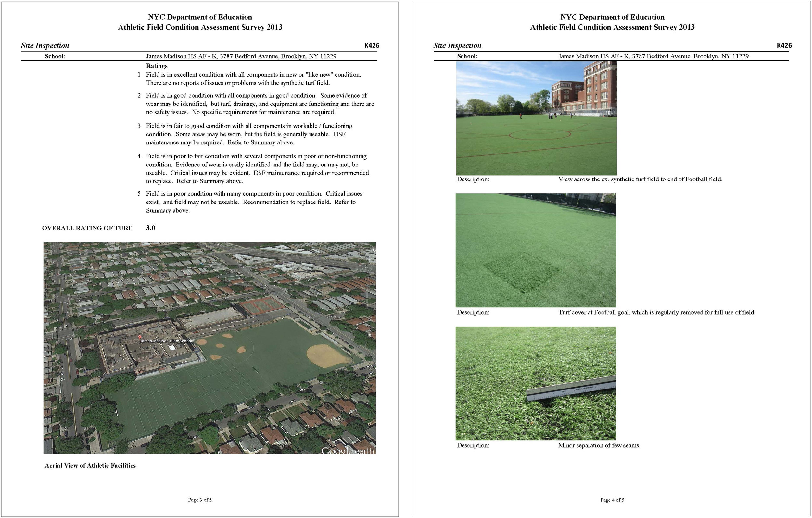Screen dimensions: 812x518
Task: Click the overall rating value 3.0
Action: pos(150,228)
